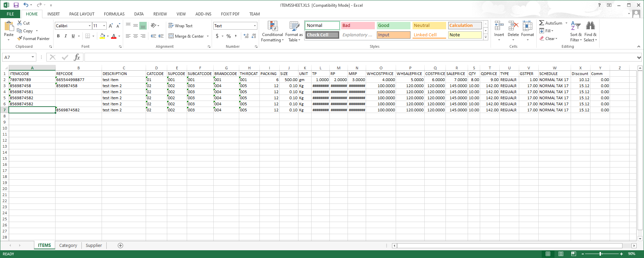Screen dimensions: 644x258
Task: Select column header D
Action: 156,68
